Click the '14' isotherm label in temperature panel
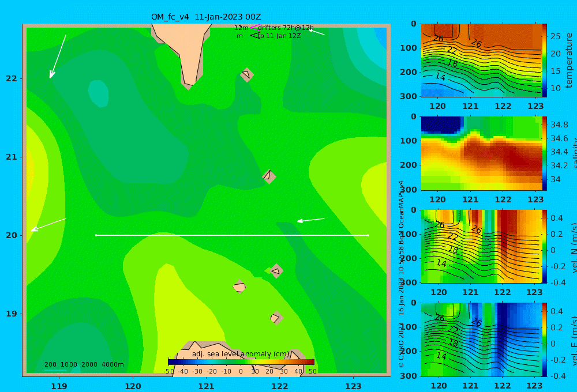 coord(440,77)
